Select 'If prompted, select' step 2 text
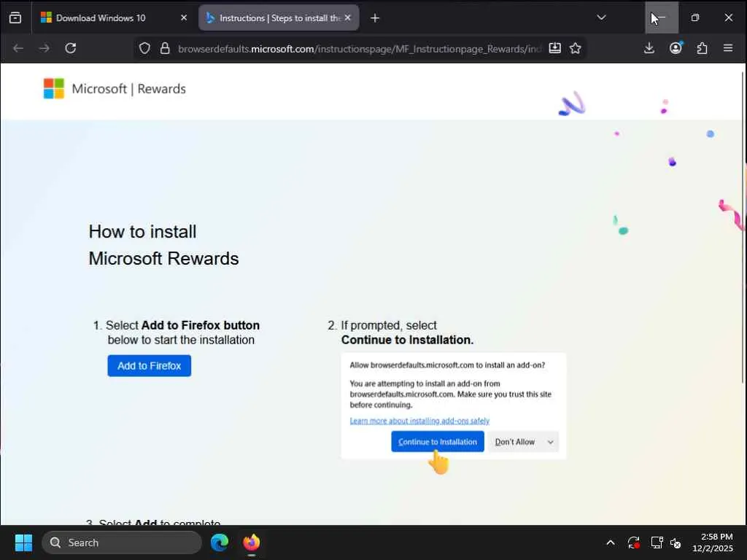 [389, 326]
